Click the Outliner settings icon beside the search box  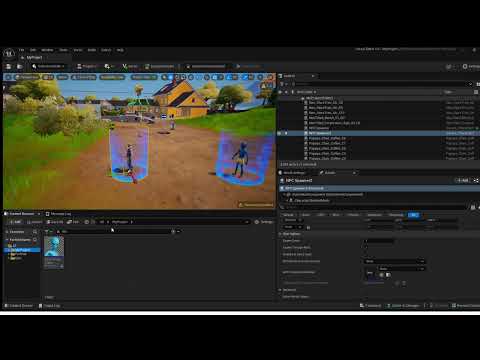pos(478,84)
